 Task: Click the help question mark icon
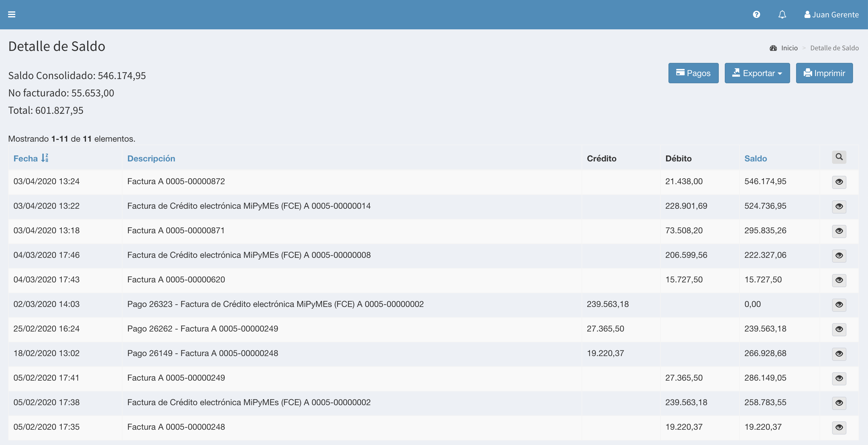click(x=756, y=14)
